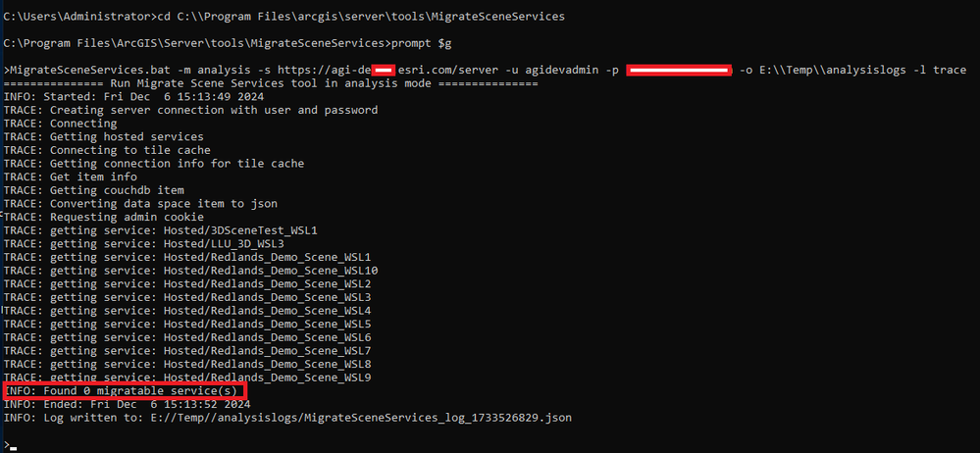Select the redacted password after the -p flag
The height and width of the screenshot is (453, 980).
tap(679, 71)
